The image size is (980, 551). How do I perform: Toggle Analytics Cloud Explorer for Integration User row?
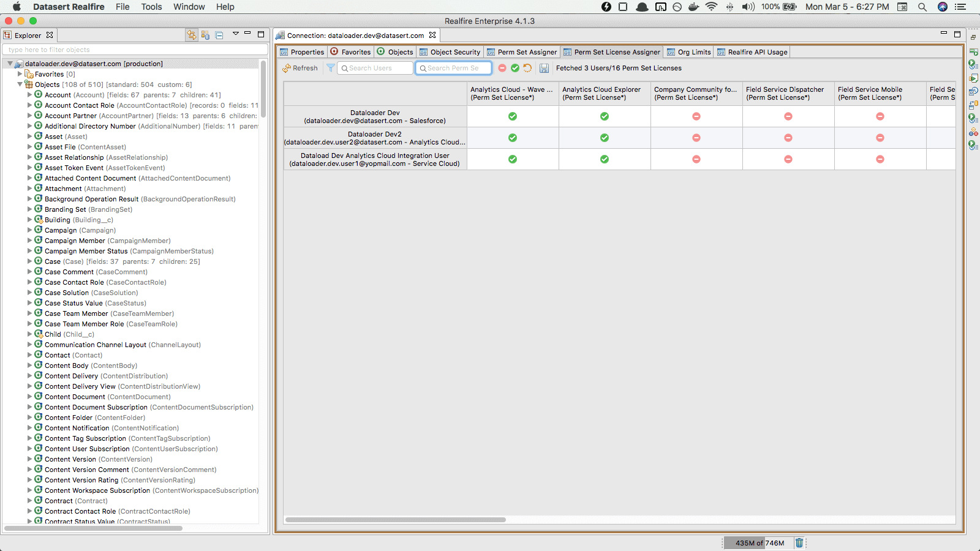coord(605,159)
